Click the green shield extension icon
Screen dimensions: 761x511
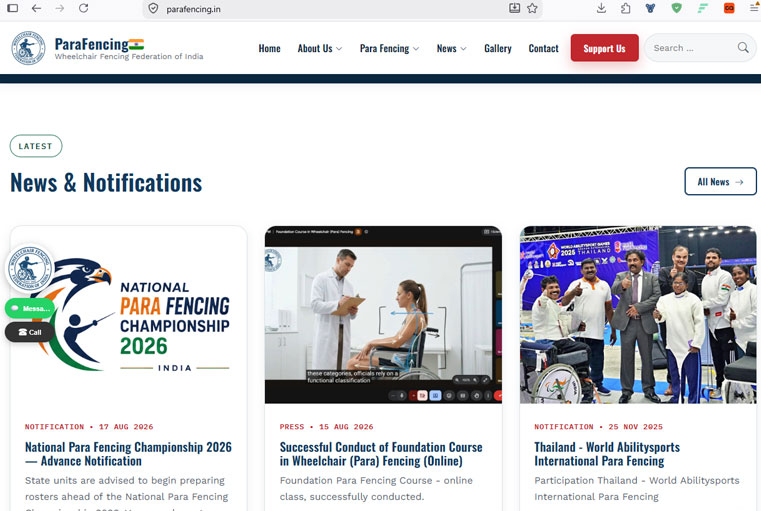tap(677, 8)
